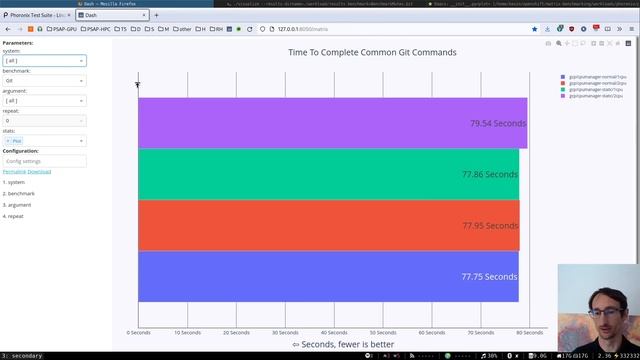Open the system dropdown

click(44, 60)
